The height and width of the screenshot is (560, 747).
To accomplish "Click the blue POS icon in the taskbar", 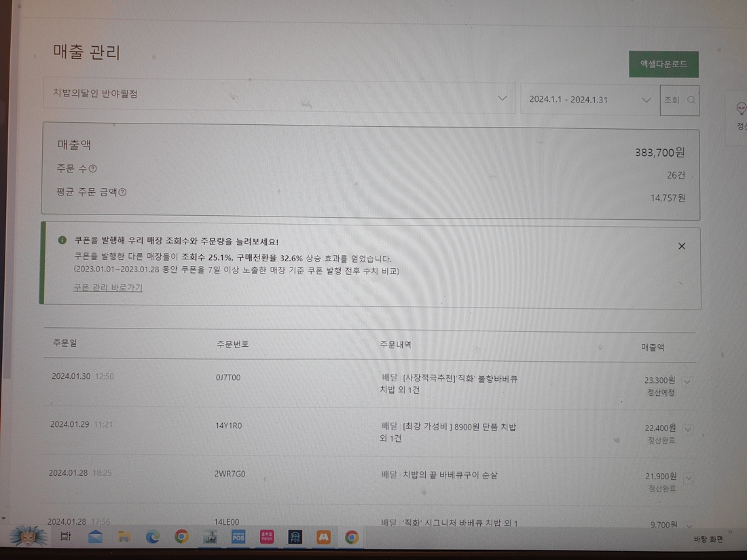I will (x=238, y=536).
